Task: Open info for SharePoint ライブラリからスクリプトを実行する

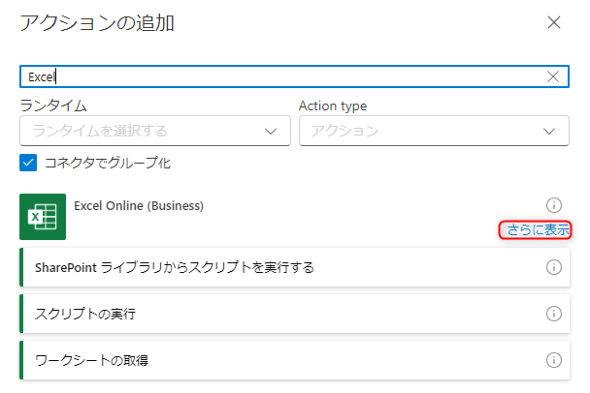Action: coord(554,267)
